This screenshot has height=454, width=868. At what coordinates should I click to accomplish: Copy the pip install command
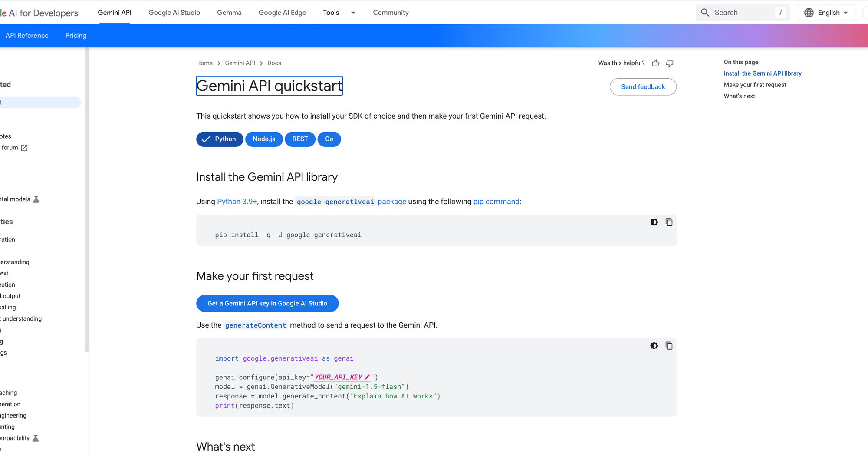(x=669, y=222)
